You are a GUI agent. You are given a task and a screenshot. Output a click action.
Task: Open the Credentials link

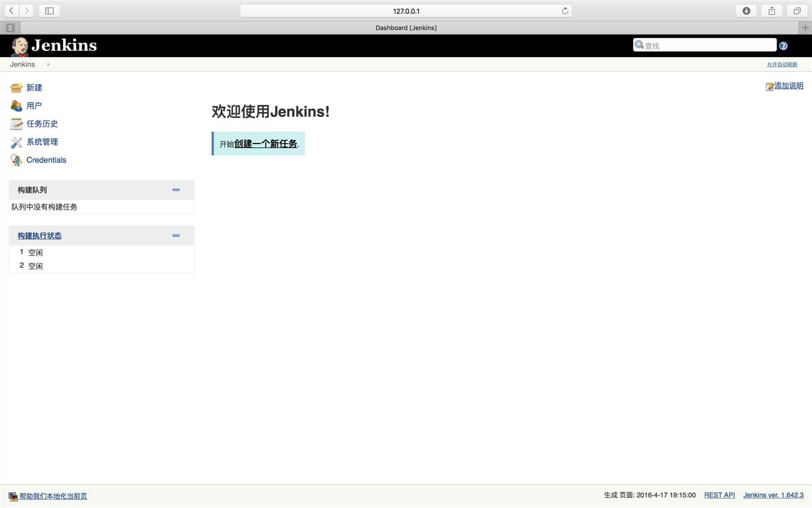46,160
